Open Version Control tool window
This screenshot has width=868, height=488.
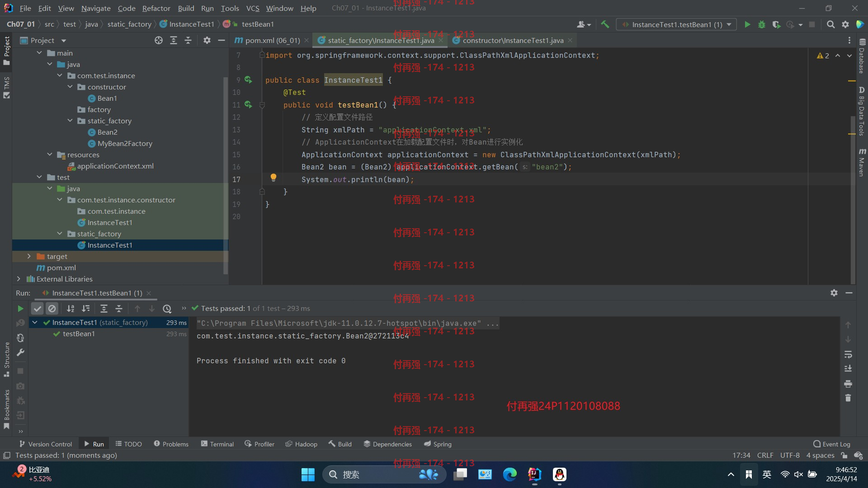46,444
